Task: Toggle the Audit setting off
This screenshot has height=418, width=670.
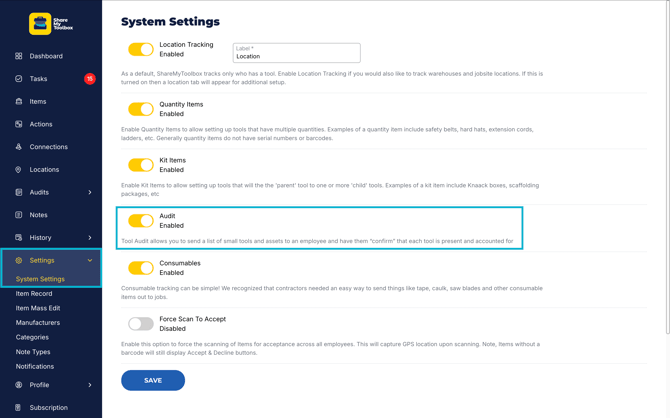Action: (x=141, y=221)
